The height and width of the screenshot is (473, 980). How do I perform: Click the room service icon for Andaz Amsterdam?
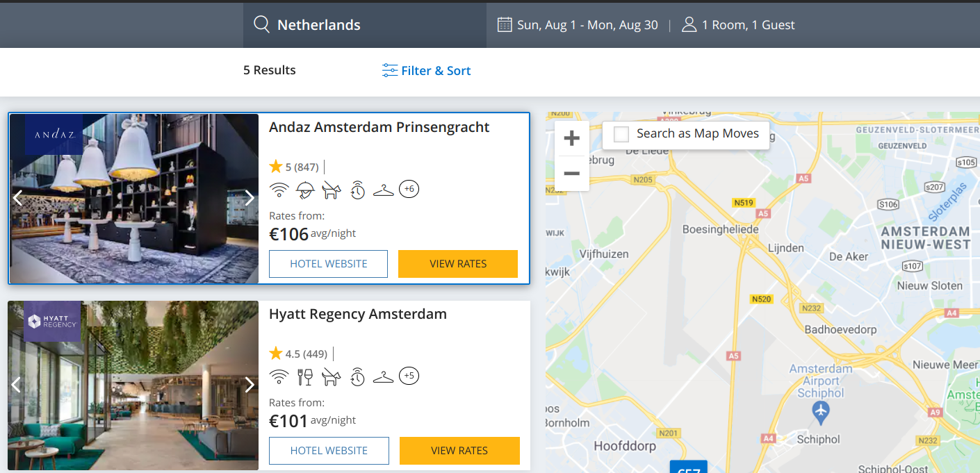click(x=305, y=190)
